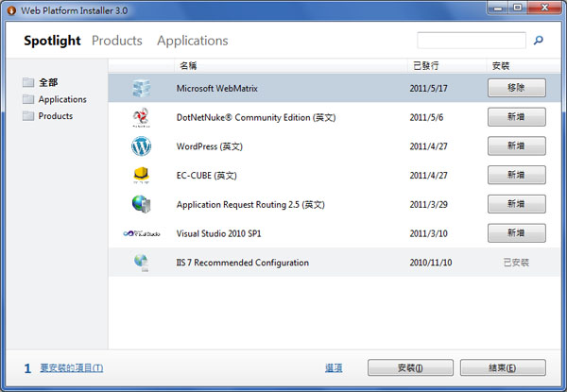
Task: Click the DotNetNuke logo icon
Action: pyautogui.click(x=141, y=117)
